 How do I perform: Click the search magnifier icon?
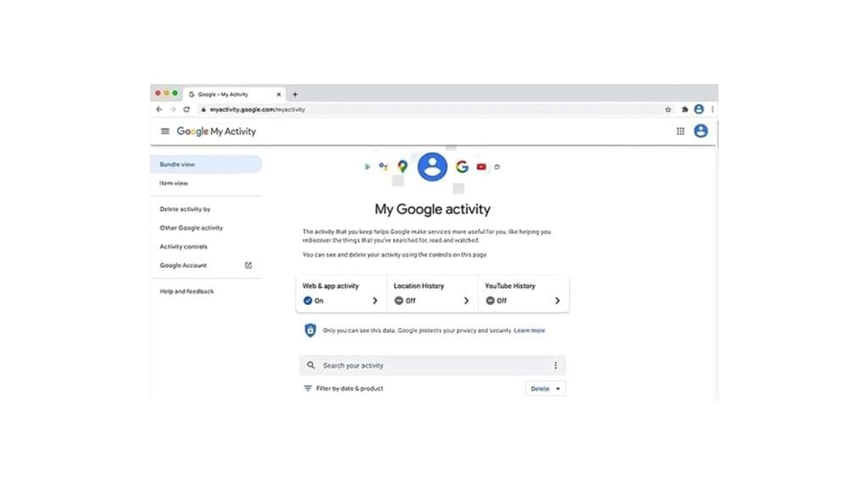[311, 365]
